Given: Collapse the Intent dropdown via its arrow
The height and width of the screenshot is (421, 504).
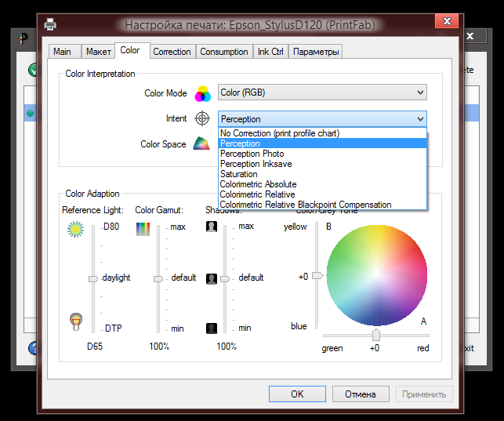Looking at the screenshot, I should point(420,119).
